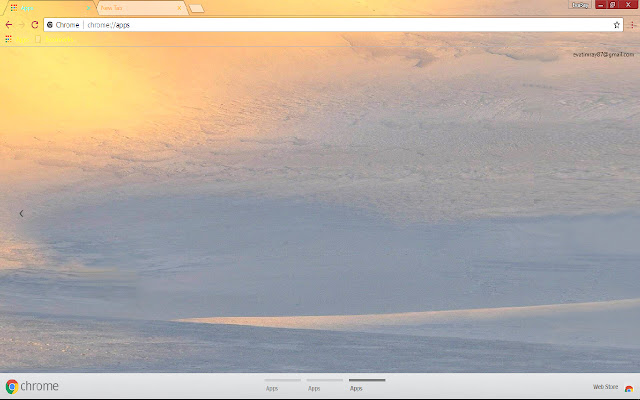Select the first Apps page indicator
The image size is (640, 400).
282,385
